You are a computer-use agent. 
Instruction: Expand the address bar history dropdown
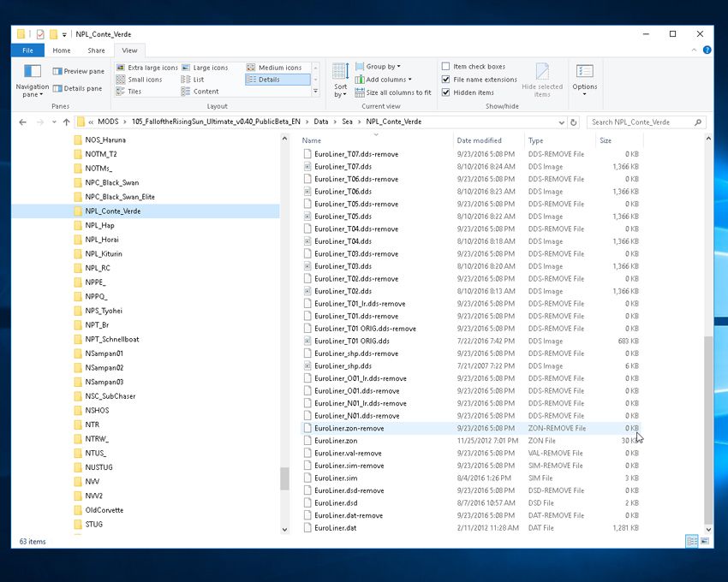click(561, 122)
